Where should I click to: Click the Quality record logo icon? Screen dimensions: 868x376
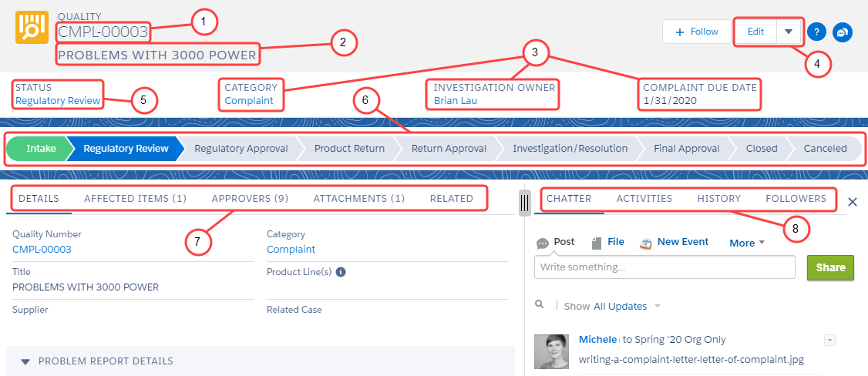tap(32, 27)
